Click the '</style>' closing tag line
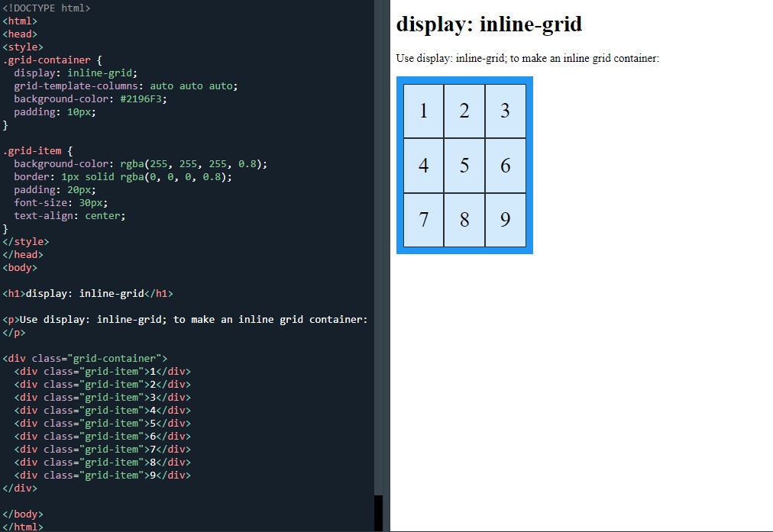Image resolution: width=773 pixels, height=532 pixels. coord(26,242)
